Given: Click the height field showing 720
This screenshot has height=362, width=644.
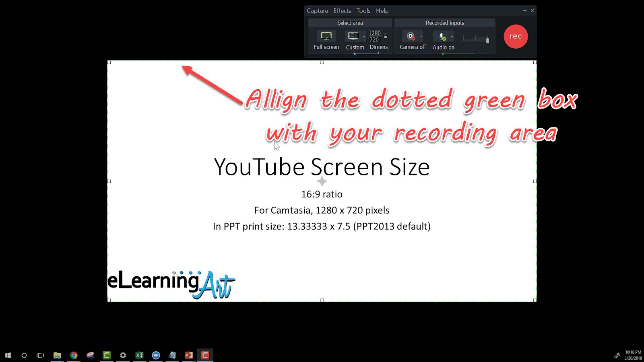Looking at the screenshot, I should pos(374,39).
